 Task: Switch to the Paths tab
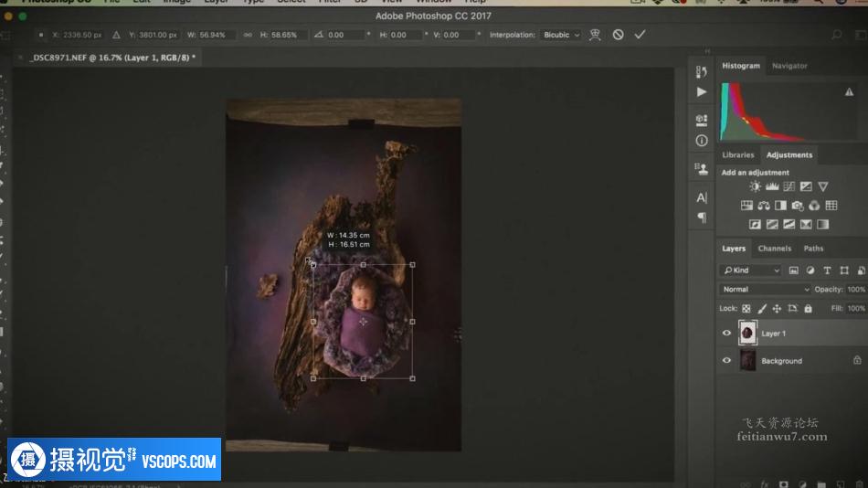point(813,249)
